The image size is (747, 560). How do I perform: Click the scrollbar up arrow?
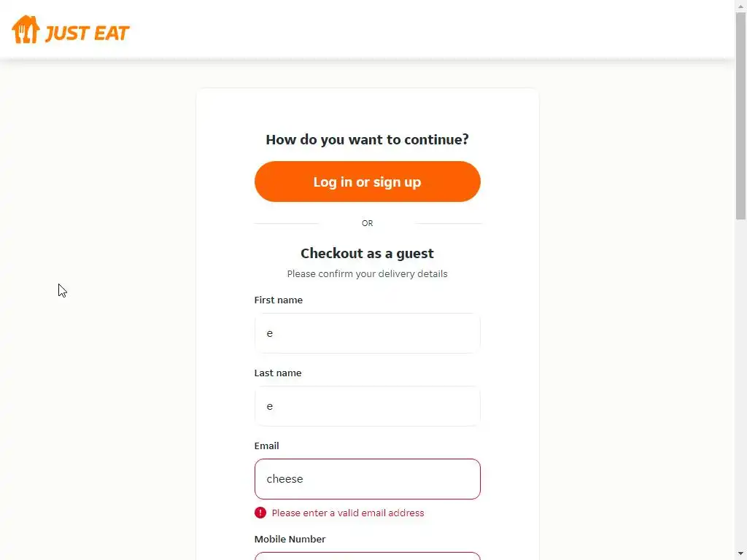[x=740, y=7]
